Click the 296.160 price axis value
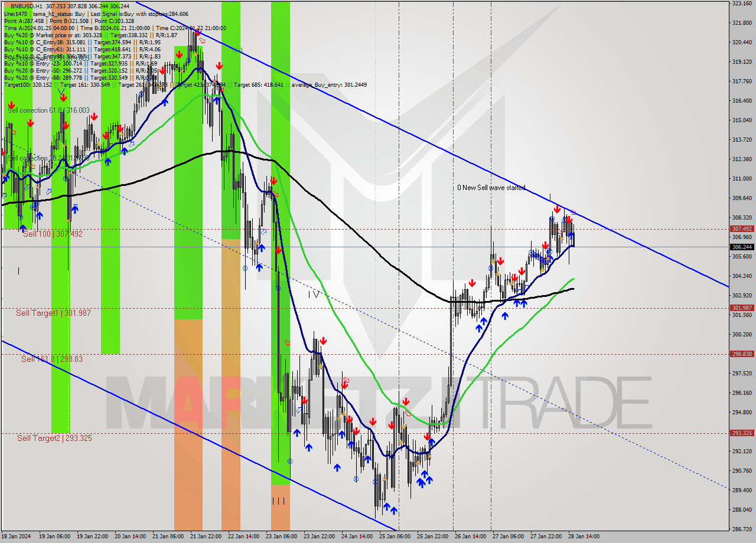Viewport: 756px width, 543px height. [742, 393]
